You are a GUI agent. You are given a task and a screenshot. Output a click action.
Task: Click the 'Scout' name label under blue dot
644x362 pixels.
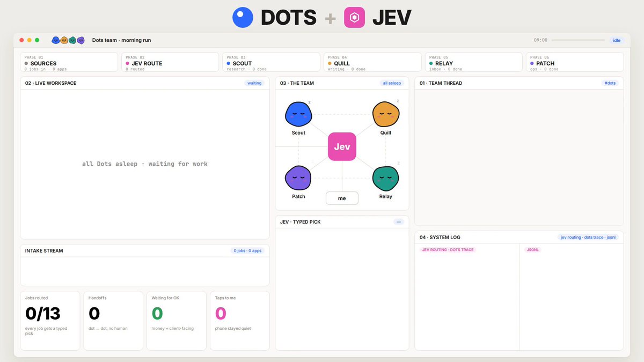pos(298,132)
